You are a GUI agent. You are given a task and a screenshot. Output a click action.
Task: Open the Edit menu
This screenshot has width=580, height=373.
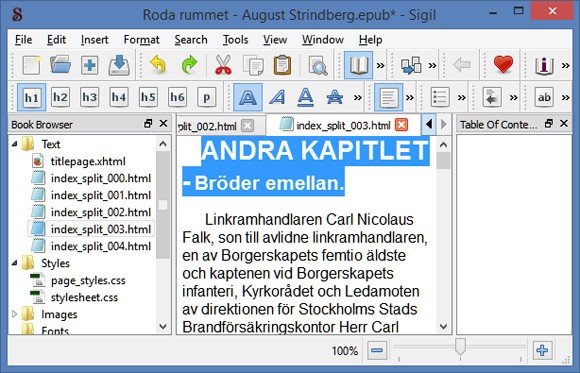[x=56, y=40]
